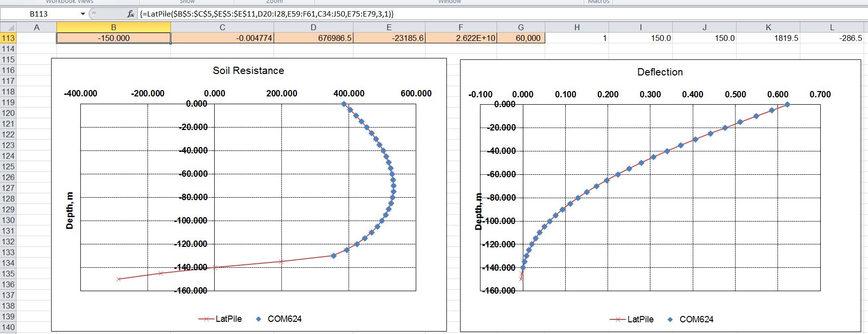Select row 113 header
This screenshot has height=334, width=868.
tap(8, 38)
